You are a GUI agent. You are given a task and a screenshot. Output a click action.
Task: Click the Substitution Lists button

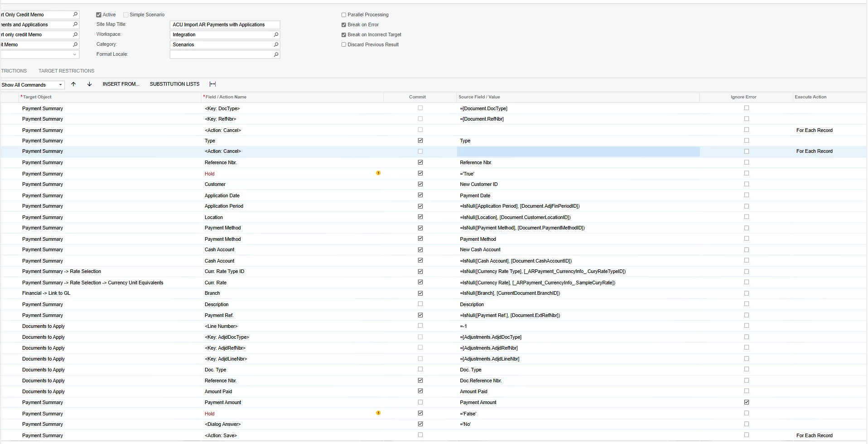point(174,84)
